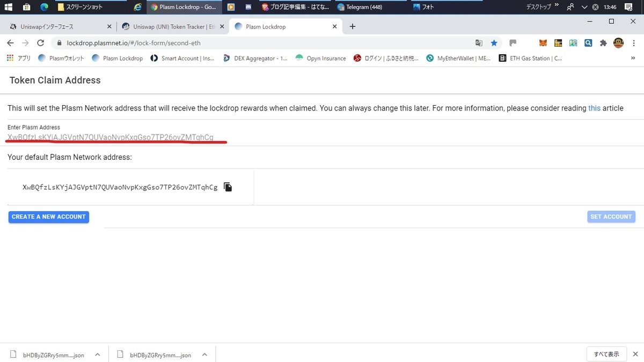Screen dimensions: 644x362
Task: Bookmark this page with the star icon
Action: pos(494,43)
